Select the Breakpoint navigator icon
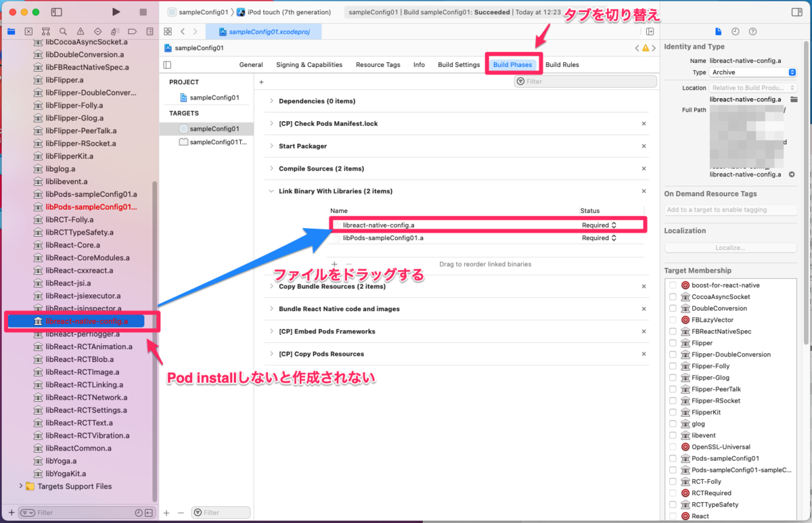Image resolution: width=812 pixels, height=523 pixels. click(132, 31)
